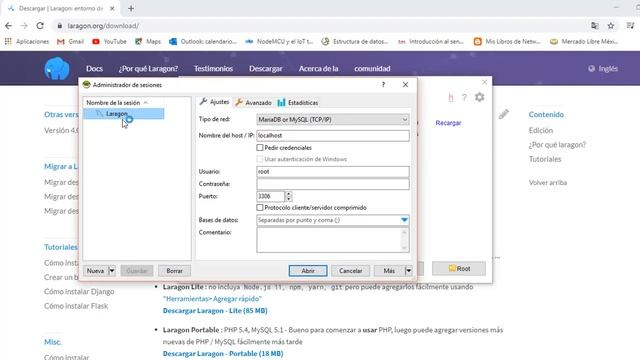Open Descargar Laragon - Lite (85 MB) link
The image size is (640, 360).
point(215,311)
